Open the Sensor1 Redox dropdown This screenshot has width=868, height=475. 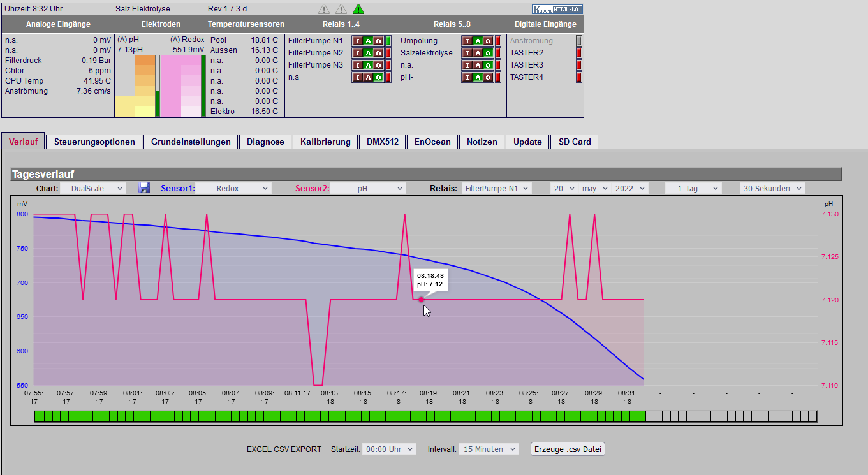tap(233, 189)
